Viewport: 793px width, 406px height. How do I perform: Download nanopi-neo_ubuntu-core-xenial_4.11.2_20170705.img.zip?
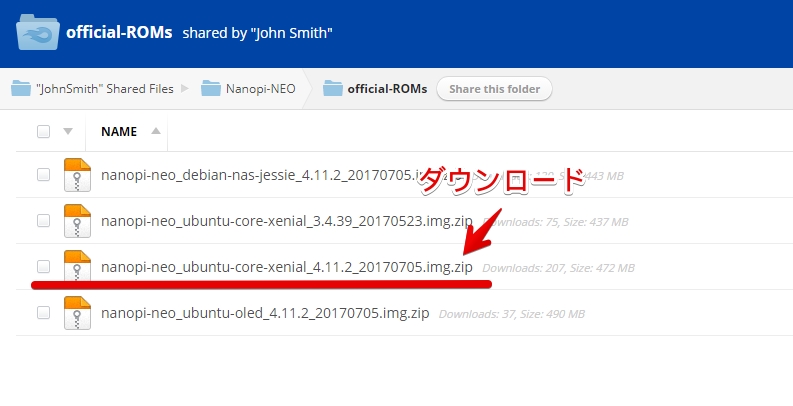[x=287, y=267]
